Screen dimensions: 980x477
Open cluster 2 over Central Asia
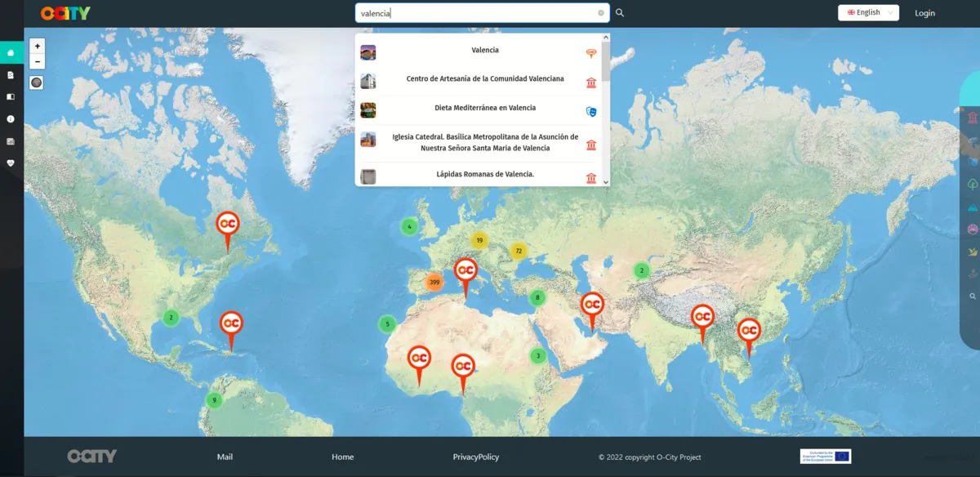point(642,270)
